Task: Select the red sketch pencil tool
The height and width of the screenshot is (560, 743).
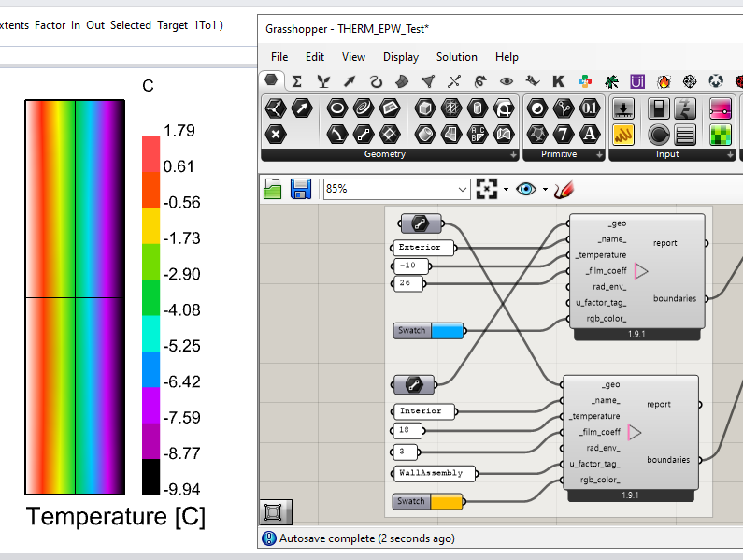Action: [563, 189]
